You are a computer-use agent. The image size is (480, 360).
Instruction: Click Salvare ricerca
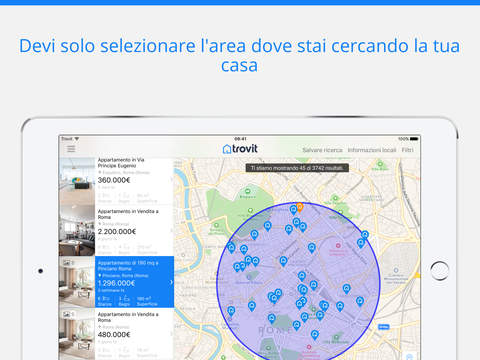322,150
